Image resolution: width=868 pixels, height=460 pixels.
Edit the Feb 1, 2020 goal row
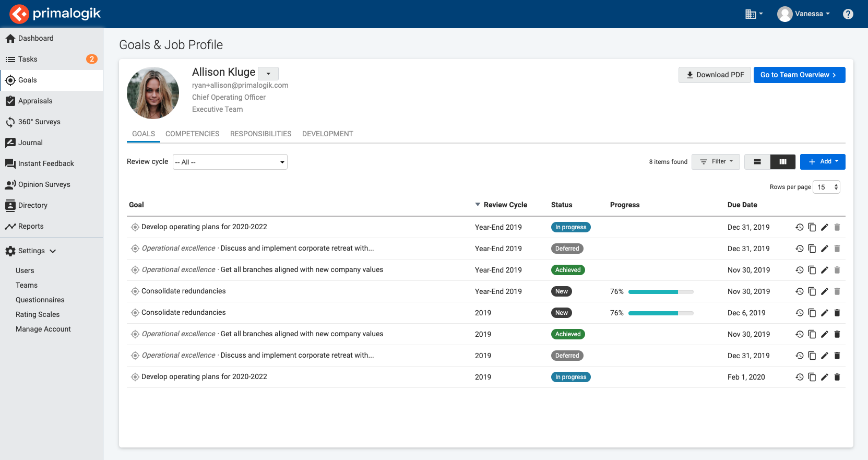824,377
